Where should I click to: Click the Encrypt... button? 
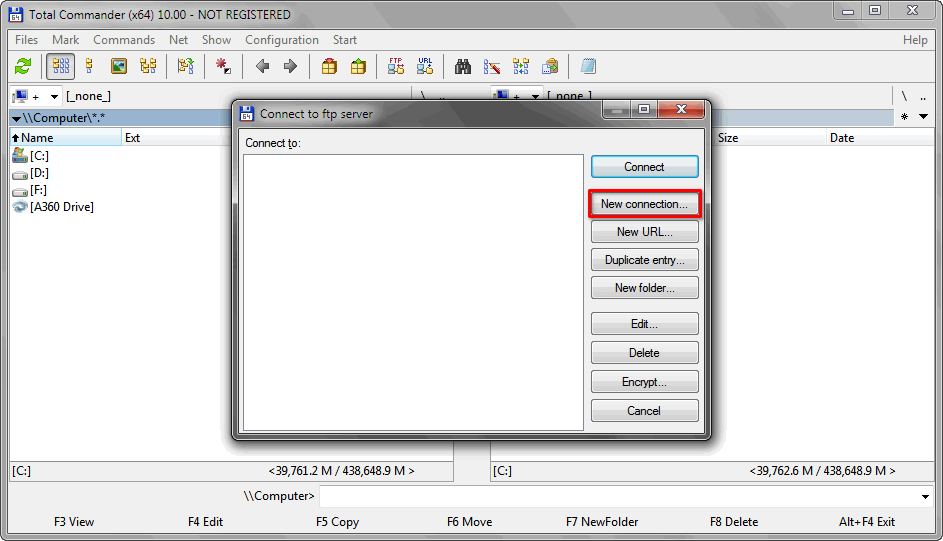click(x=645, y=382)
